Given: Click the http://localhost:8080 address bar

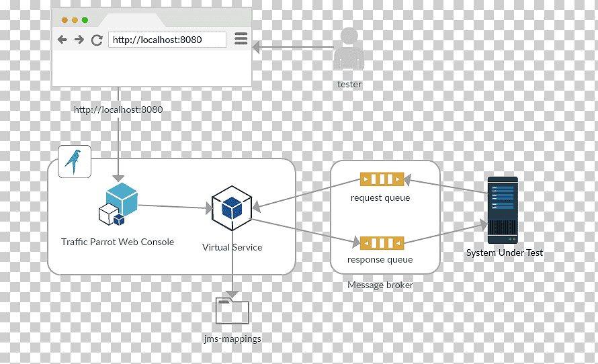Looking at the screenshot, I should coord(167,40).
